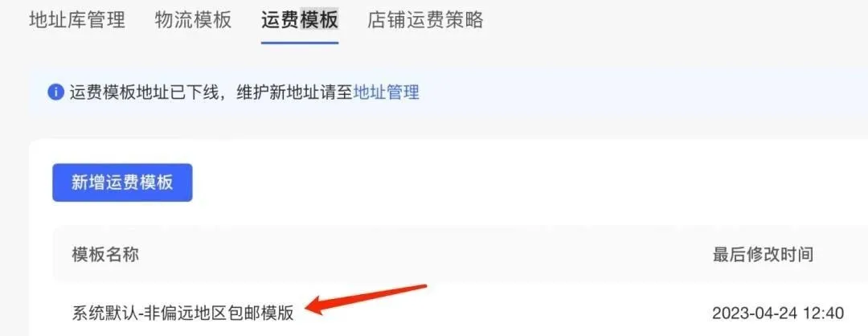Click the blue underline beneath 运费模板 tab
868x336 pixels.
pos(300,42)
